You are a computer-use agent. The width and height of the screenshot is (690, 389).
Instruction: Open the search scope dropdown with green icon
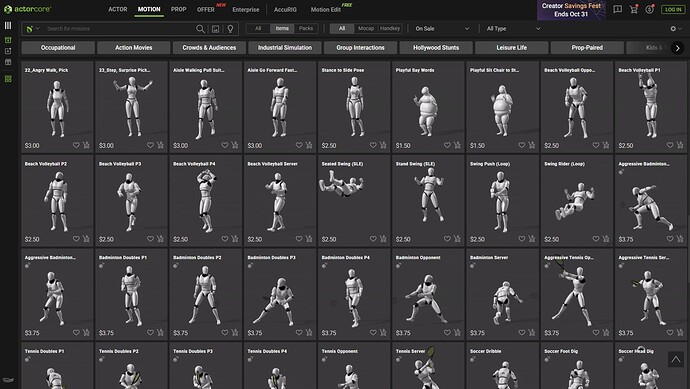tap(33, 29)
